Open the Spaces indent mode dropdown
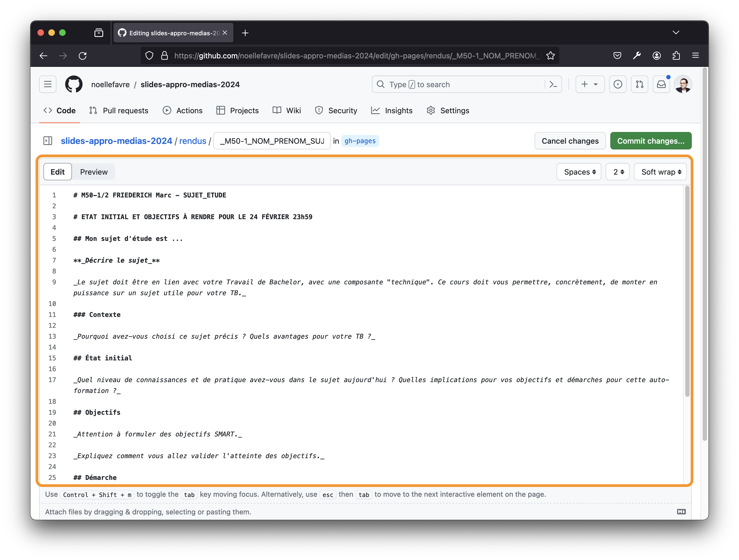This screenshot has width=739, height=560. 579,172
